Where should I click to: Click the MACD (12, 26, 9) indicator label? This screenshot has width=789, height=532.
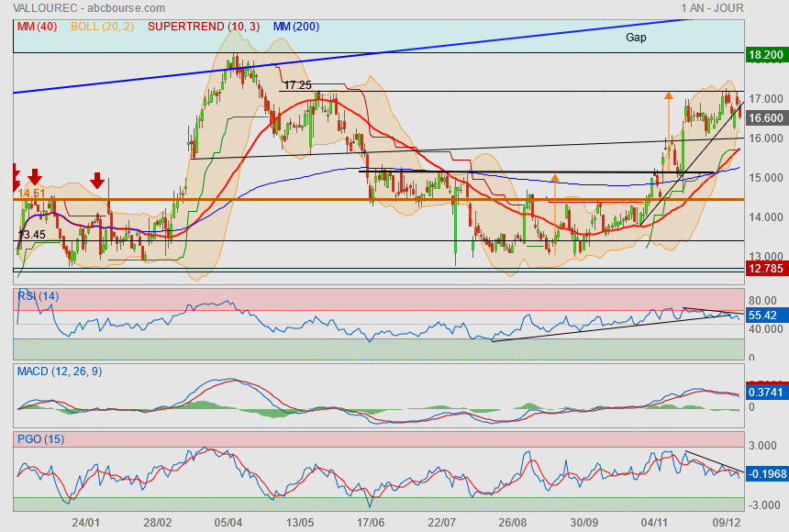point(60,371)
